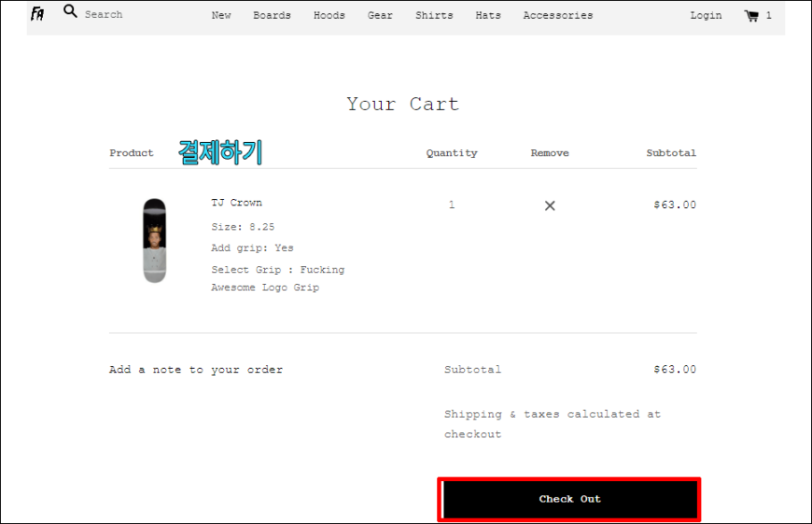Viewport: 812px width, 524px height.
Task: Click the Subtotal column header
Action: pyautogui.click(x=671, y=153)
